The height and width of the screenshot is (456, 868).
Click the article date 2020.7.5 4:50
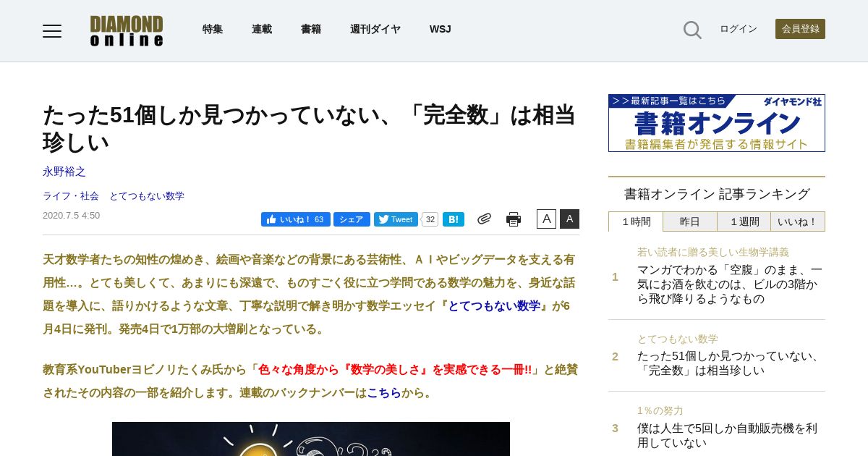click(x=71, y=216)
